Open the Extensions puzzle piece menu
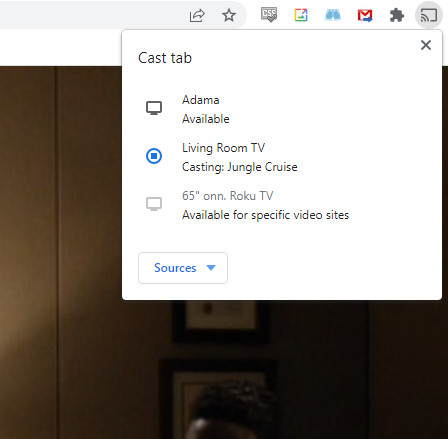The height and width of the screenshot is (439, 448). (397, 16)
